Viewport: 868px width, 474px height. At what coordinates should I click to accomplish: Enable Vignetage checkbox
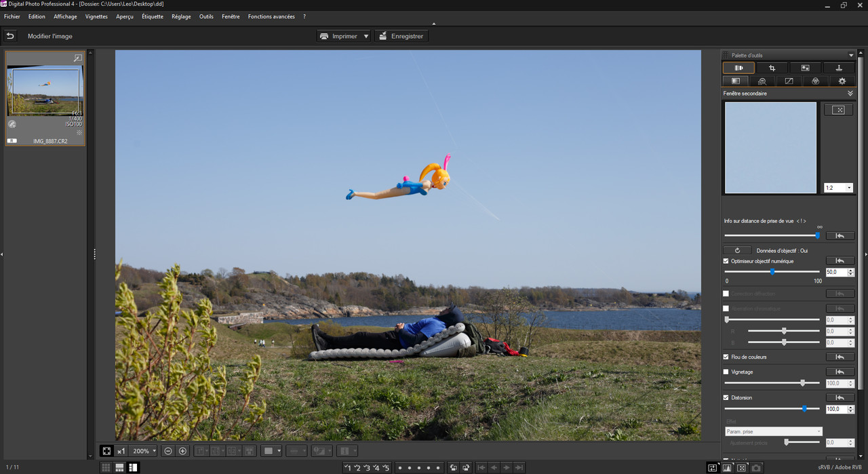tap(726, 372)
